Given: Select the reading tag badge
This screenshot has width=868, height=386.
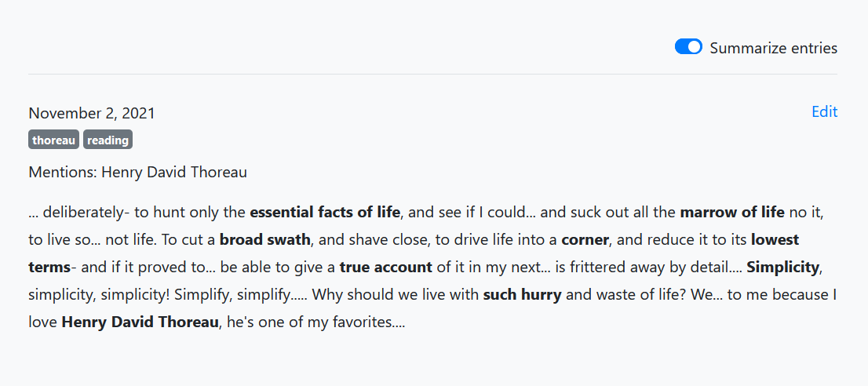Looking at the screenshot, I should pyautogui.click(x=108, y=140).
